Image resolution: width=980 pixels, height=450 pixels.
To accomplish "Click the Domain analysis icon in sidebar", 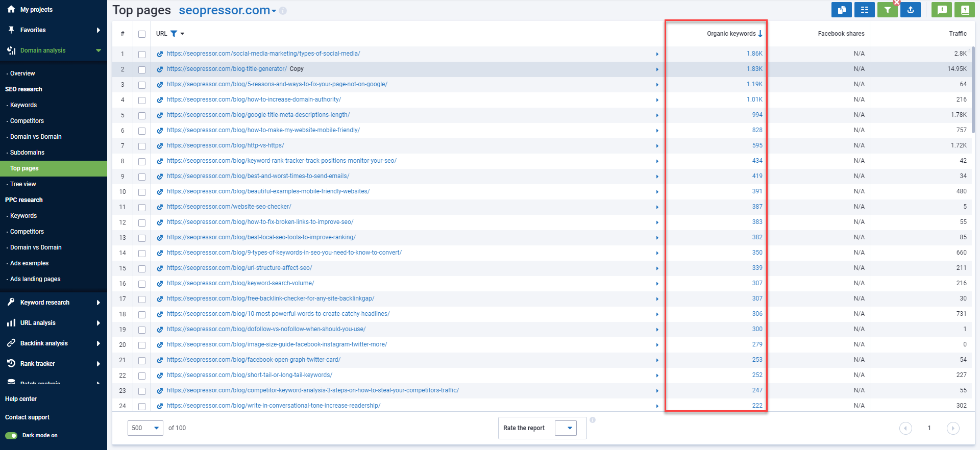I will coord(11,51).
